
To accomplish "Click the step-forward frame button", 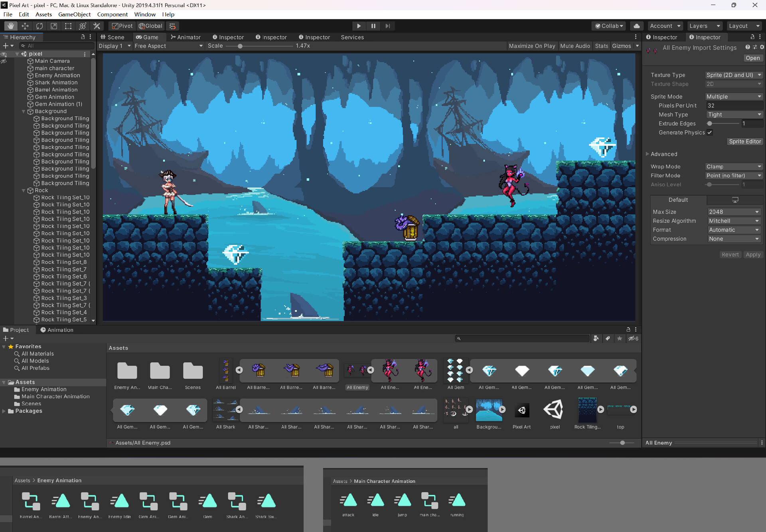I will coord(387,26).
